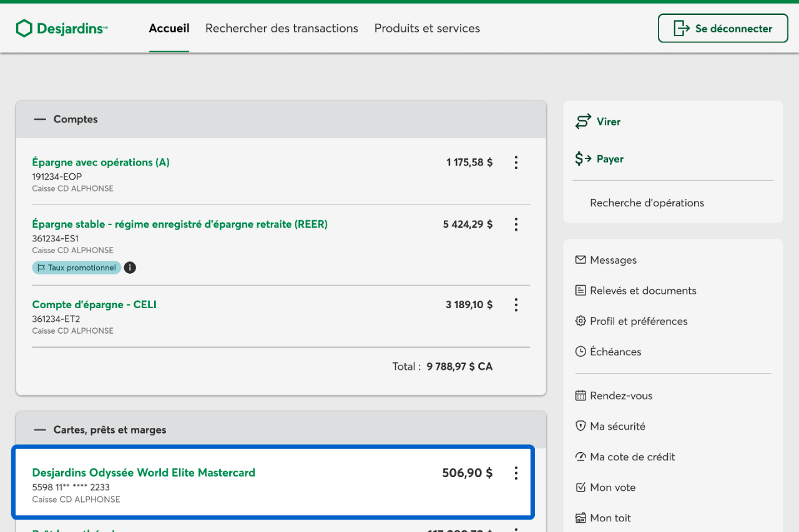
Task: Open the Épargne stable REER account
Action: pyautogui.click(x=180, y=224)
